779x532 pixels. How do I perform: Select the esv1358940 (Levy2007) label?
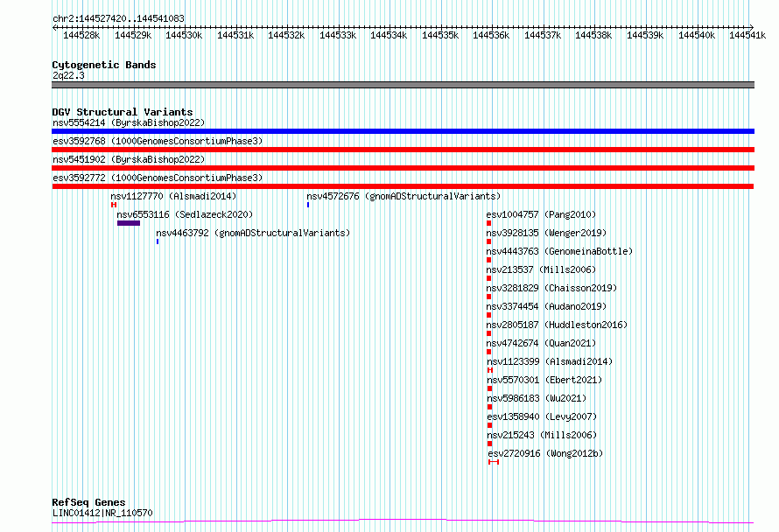point(542,416)
